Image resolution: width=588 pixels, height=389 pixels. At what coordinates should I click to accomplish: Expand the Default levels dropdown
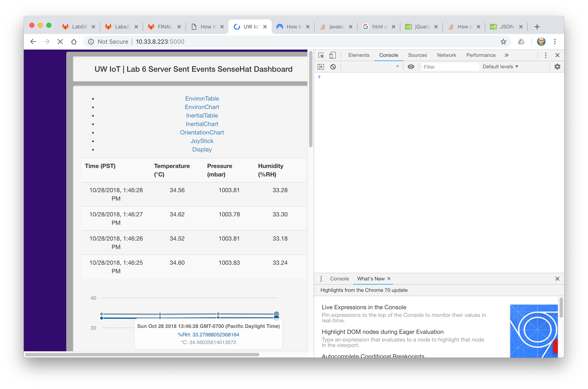pyautogui.click(x=500, y=67)
